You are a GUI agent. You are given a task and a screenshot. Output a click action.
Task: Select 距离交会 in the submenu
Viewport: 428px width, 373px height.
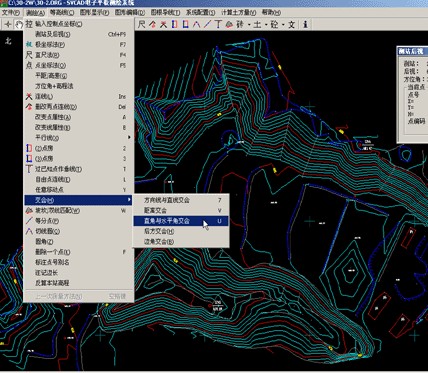(x=181, y=210)
